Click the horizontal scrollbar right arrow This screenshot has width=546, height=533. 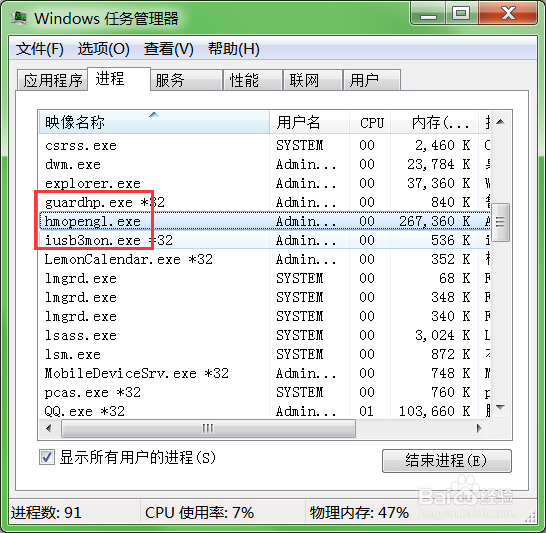pyautogui.click(x=479, y=428)
